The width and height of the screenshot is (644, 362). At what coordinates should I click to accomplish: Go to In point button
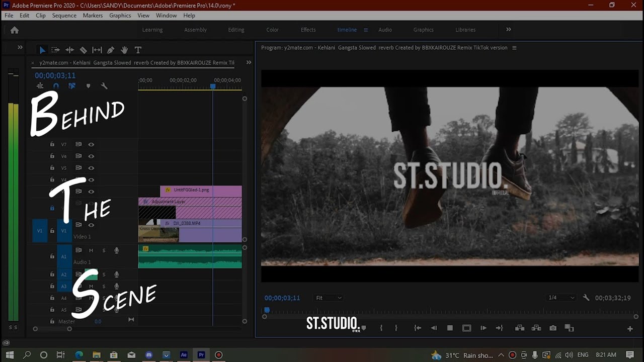(418, 328)
